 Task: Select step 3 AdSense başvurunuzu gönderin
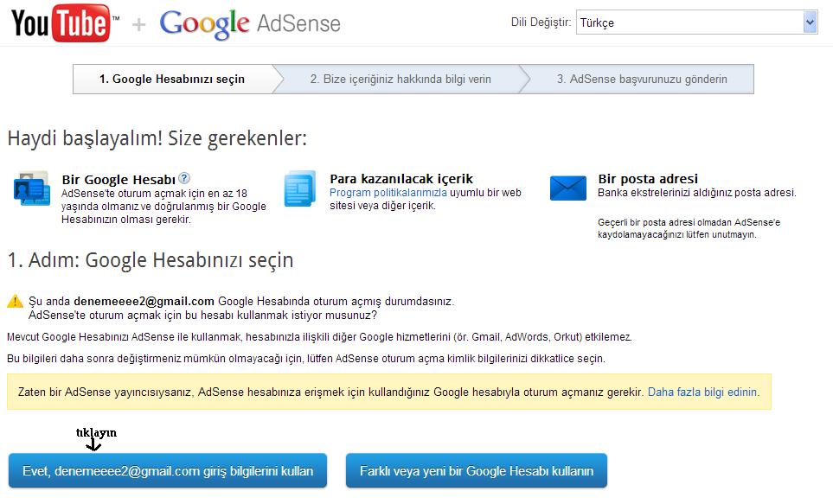(642, 80)
